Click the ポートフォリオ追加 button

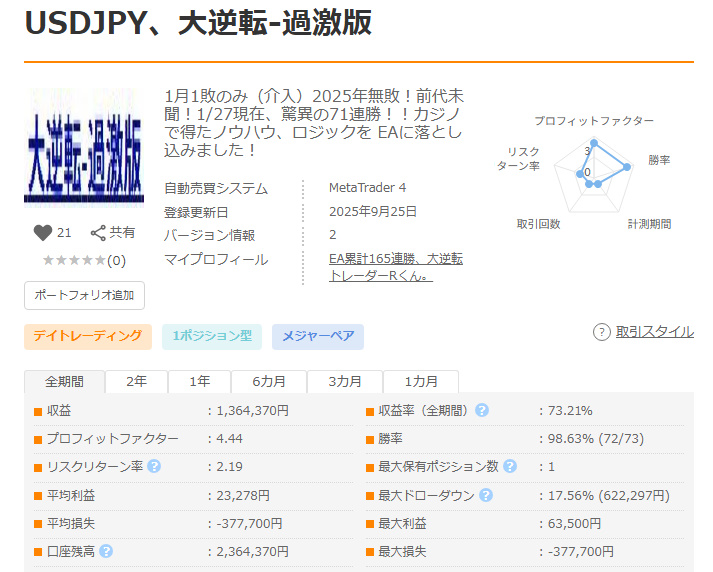click(85, 296)
